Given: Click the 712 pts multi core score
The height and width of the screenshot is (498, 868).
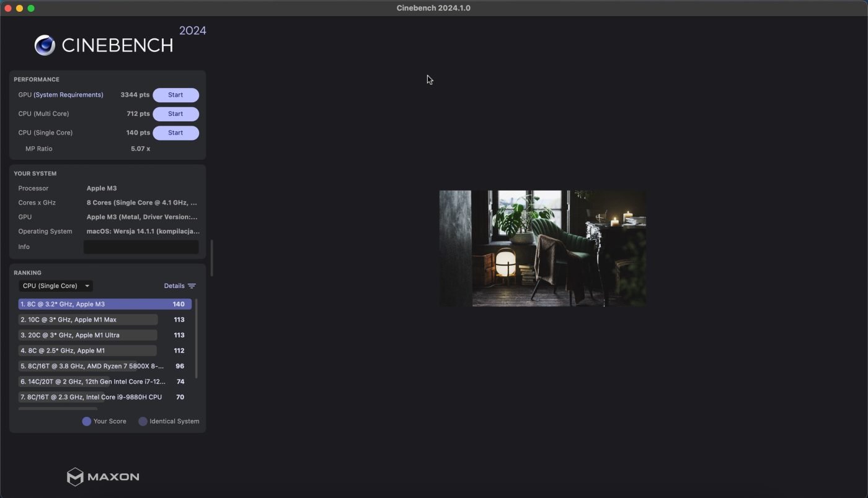Looking at the screenshot, I should pos(138,114).
